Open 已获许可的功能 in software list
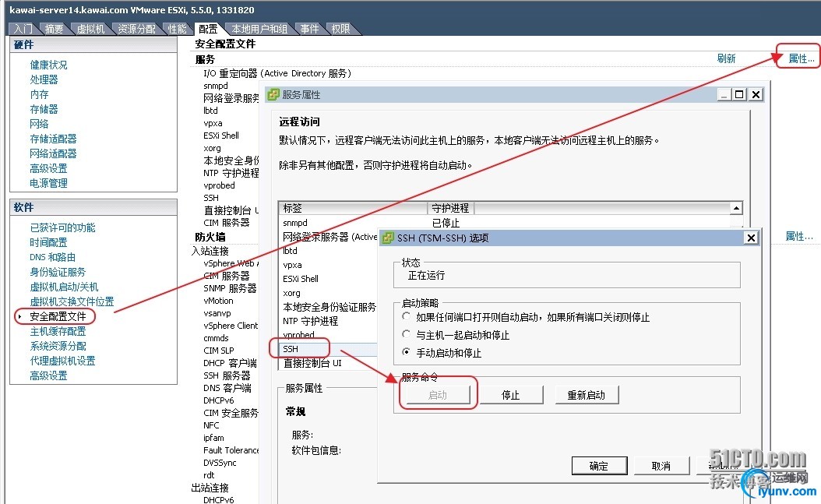 63,227
